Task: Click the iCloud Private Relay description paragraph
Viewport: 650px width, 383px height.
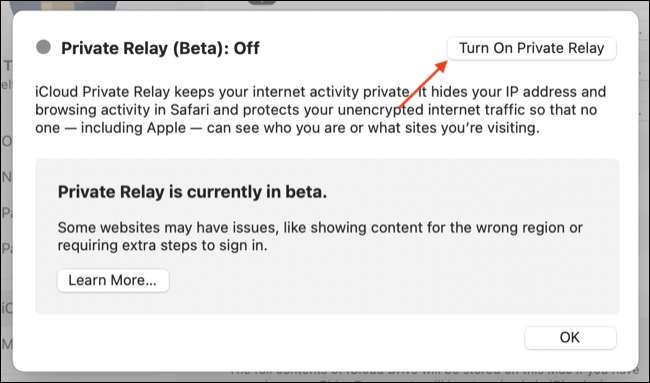Action: point(320,109)
